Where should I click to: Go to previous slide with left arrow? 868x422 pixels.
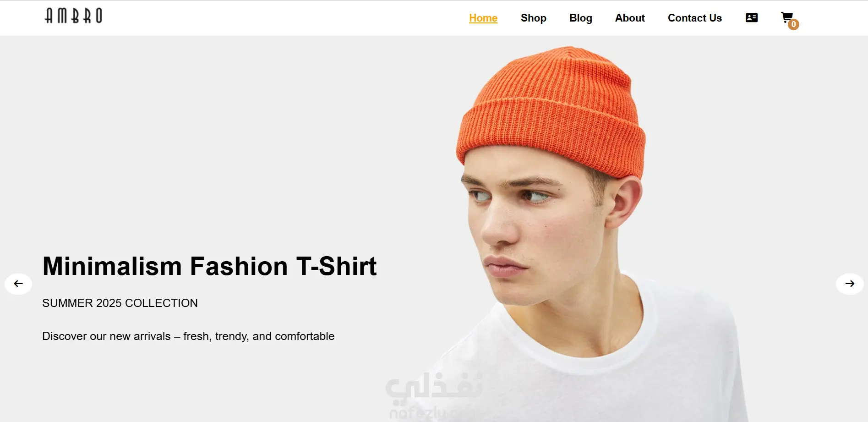click(x=18, y=284)
